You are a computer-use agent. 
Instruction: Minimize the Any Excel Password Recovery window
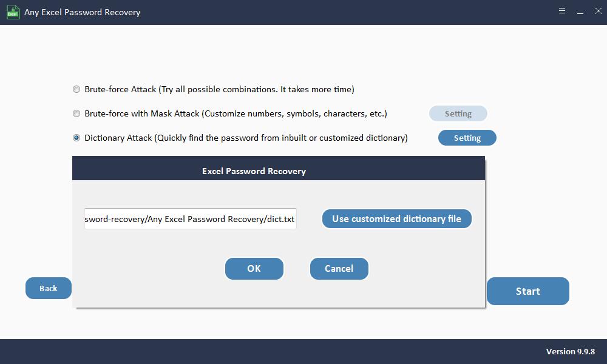pyautogui.click(x=580, y=12)
